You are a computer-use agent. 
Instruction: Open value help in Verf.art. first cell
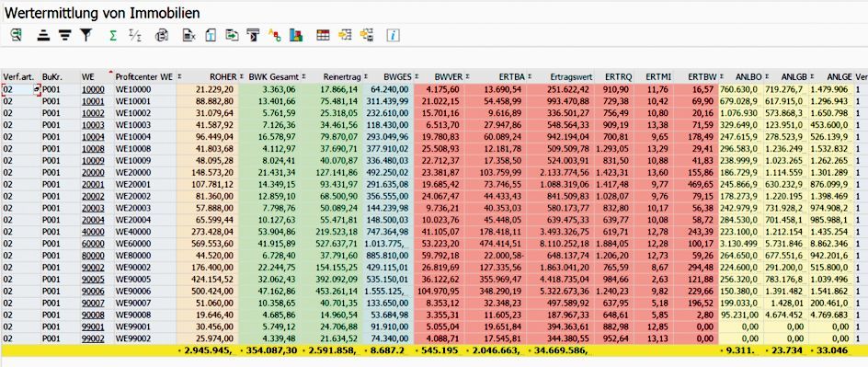[x=37, y=89]
